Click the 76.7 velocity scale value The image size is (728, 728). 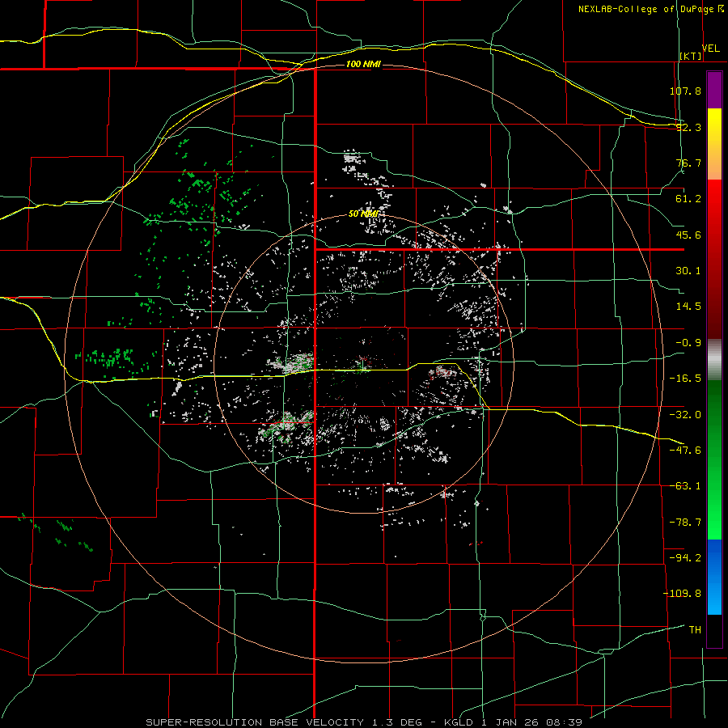coord(688,163)
